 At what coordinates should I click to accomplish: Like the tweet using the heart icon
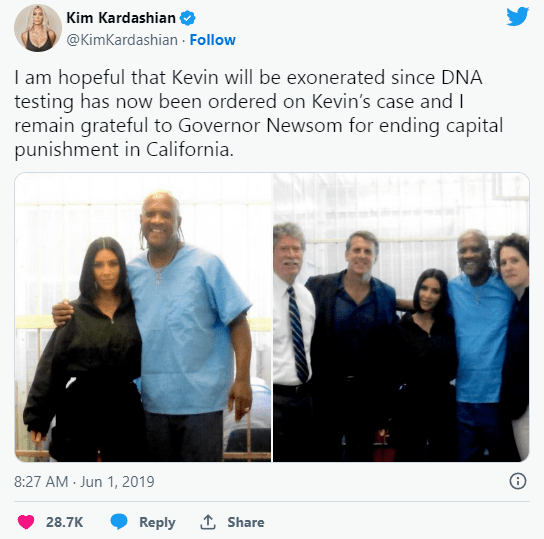[x=26, y=522]
